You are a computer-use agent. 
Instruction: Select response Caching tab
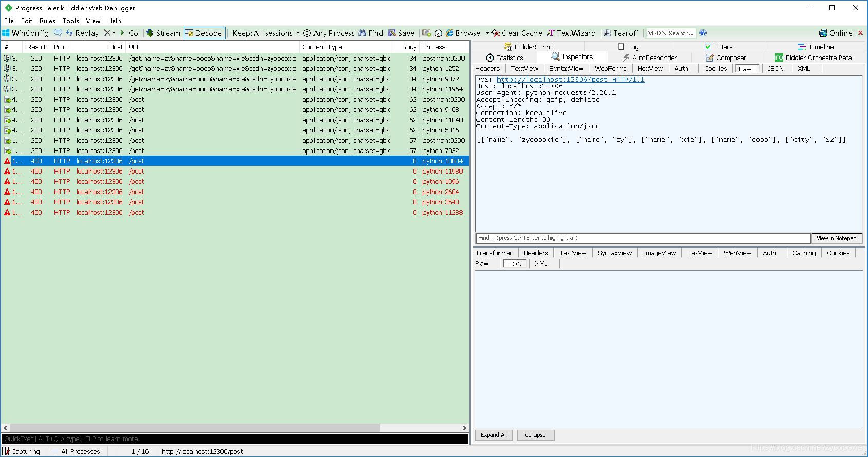coord(804,253)
